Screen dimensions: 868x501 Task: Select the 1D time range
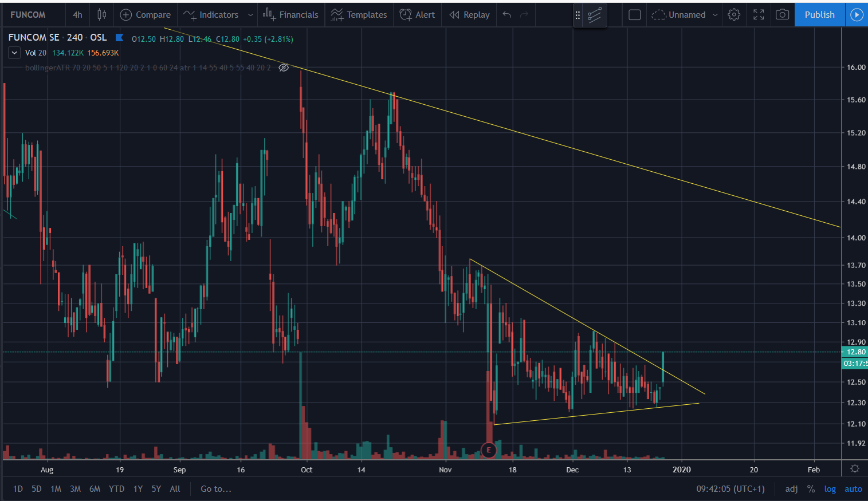tap(18, 488)
